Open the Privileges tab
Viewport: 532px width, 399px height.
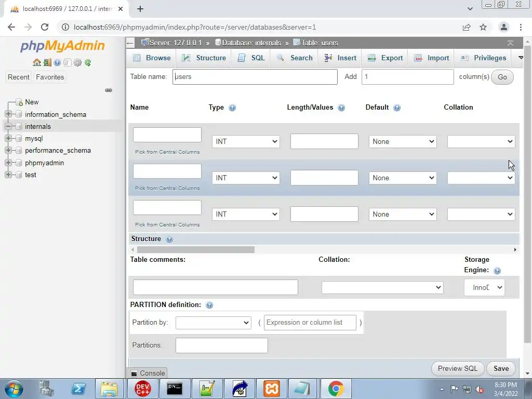pos(484,58)
